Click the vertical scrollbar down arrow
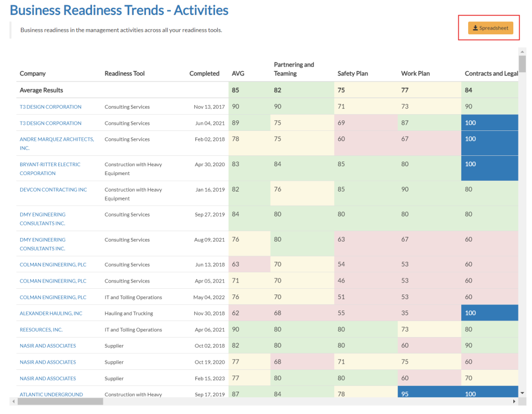The width and height of the screenshot is (532, 414). [522, 393]
